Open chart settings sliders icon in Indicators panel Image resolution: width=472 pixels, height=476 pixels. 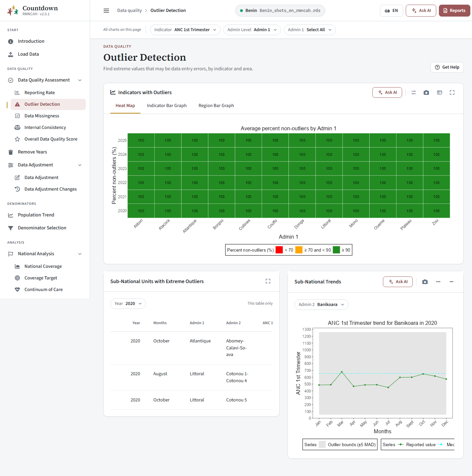coord(414,92)
